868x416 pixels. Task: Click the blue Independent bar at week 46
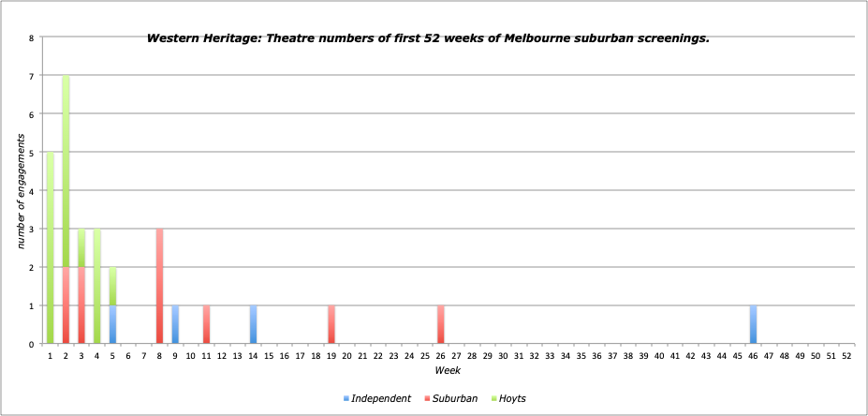pyautogui.click(x=753, y=324)
